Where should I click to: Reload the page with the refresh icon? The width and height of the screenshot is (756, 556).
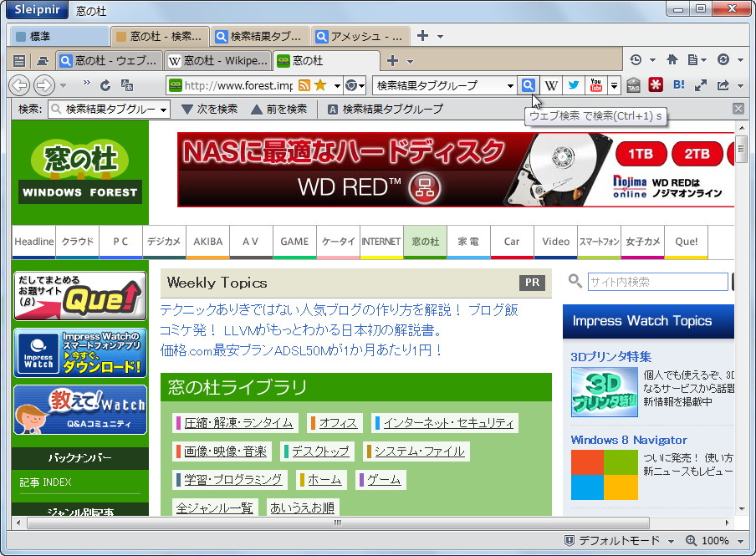(105, 85)
